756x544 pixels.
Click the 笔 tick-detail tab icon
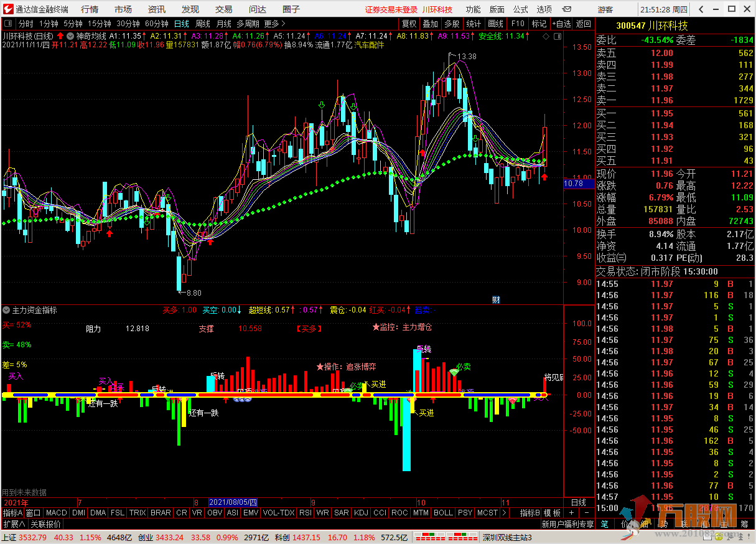pyautogui.click(x=605, y=525)
